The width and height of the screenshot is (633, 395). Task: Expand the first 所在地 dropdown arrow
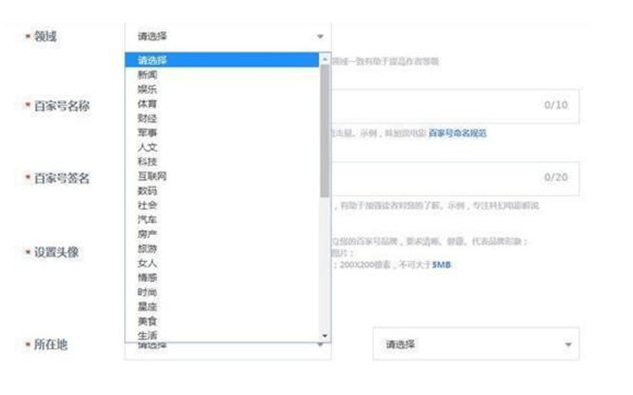(320, 345)
